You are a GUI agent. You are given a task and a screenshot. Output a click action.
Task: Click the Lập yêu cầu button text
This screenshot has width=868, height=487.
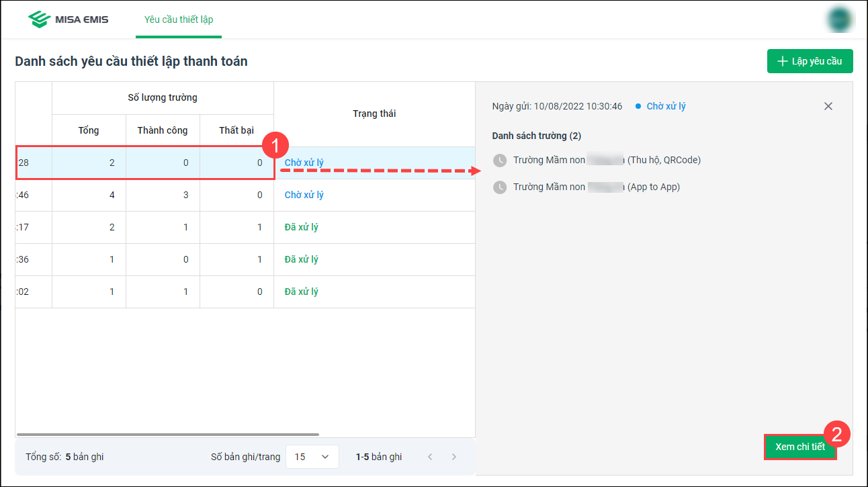[x=816, y=61]
